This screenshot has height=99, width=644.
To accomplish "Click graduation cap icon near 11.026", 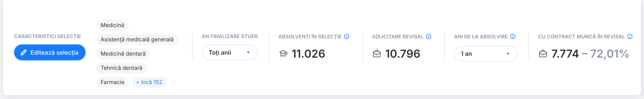I will tap(283, 54).
